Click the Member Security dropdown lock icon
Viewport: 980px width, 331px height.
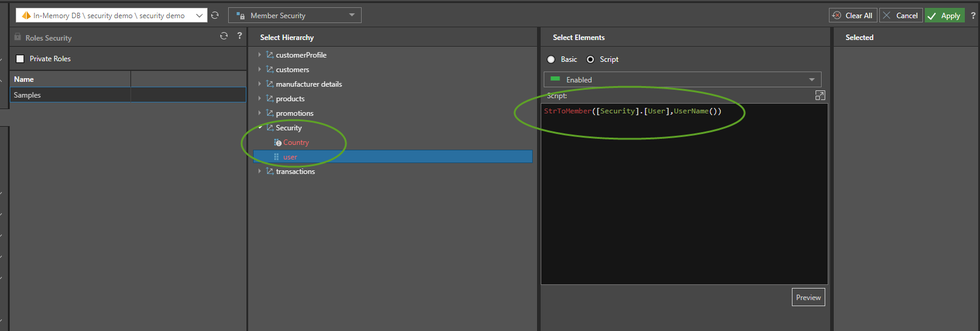click(x=240, y=16)
